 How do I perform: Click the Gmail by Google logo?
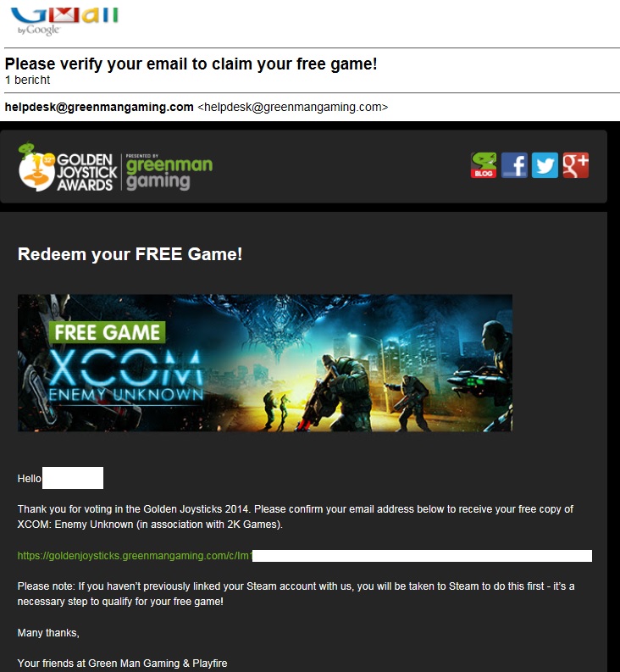[x=64, y=21]
